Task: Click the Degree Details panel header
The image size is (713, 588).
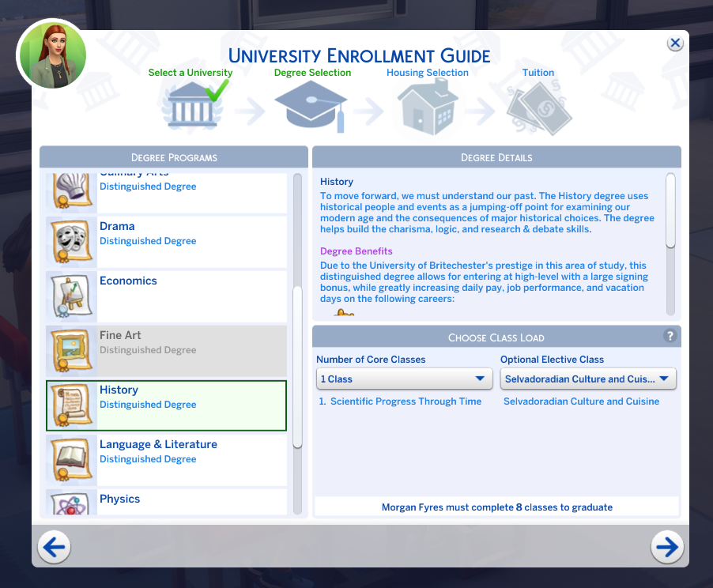Action: [x=496, y=157]
